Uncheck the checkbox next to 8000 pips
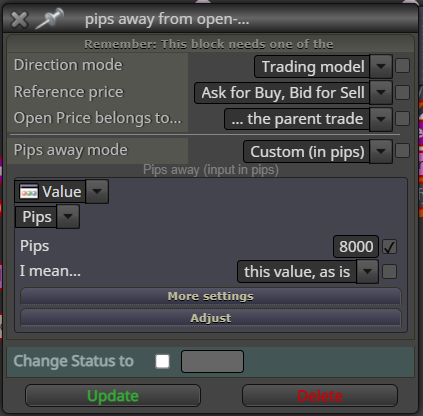Screen dimensions: 423x416 [x=389, y=247]
